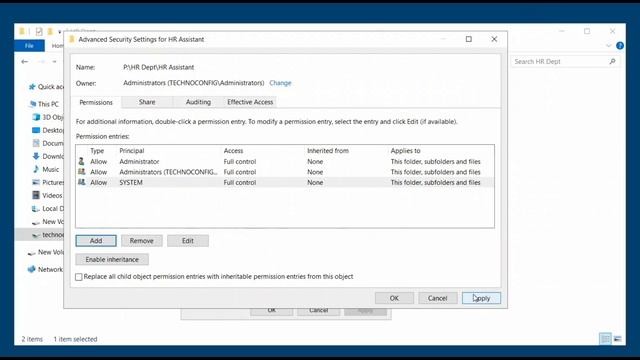Click Cancel in the background Properties dialog
Image resolution: width=640 pixels, height=360 pixels.
pyautogui.click(x=319, y=311)
